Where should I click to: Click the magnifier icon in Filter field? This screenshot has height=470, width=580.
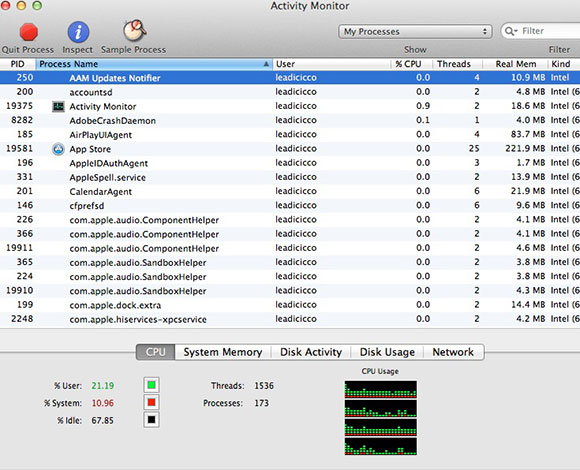pyautogui.click(x=511, y=31)
